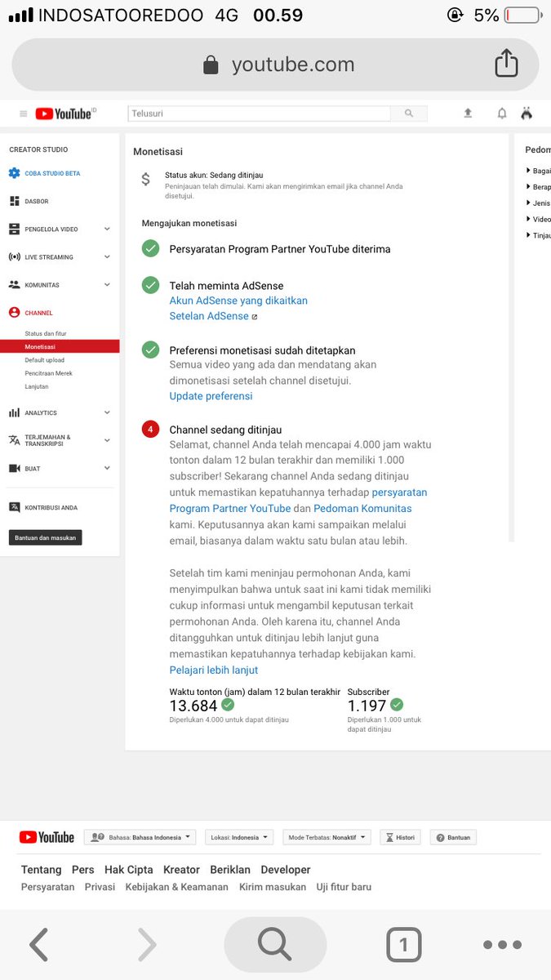Click the footer YouTube logo

coord(47,837)
